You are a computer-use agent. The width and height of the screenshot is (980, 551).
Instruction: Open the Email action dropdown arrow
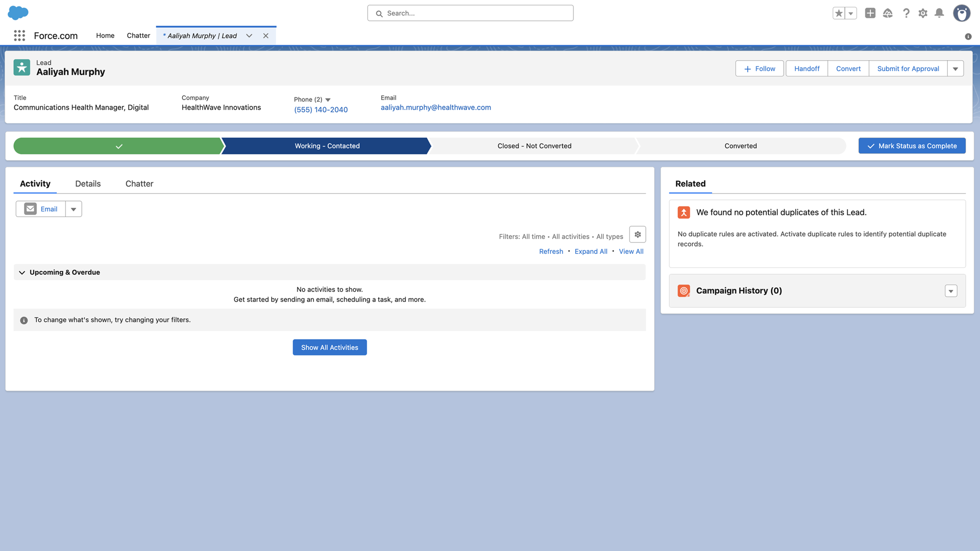[73, 209]
